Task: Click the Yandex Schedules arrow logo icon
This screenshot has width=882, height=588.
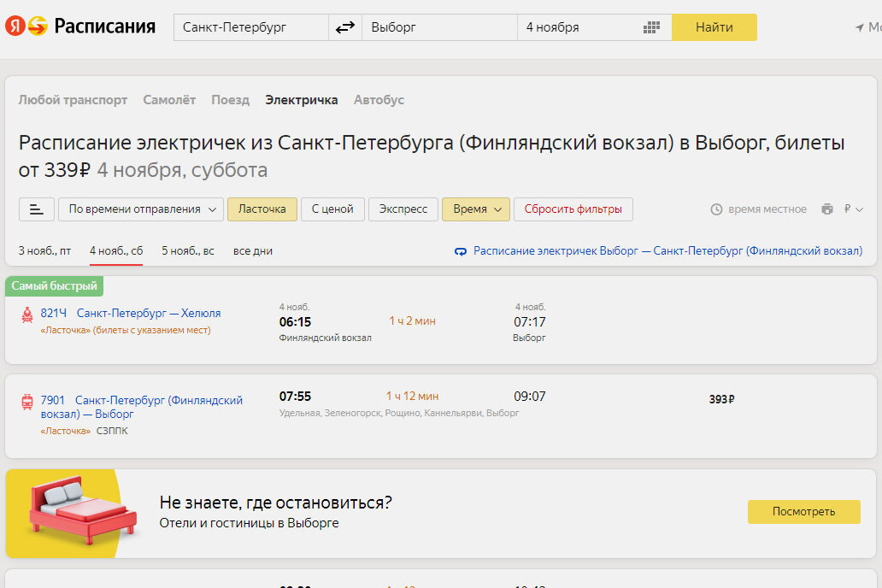Action: coord(38,26)
